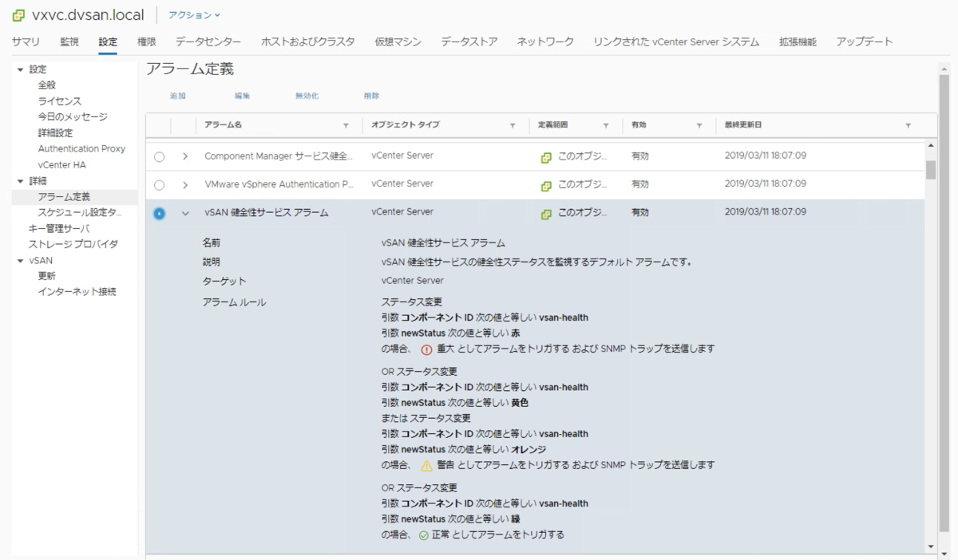Click the vCenter icon beside vxvc.dvsan.local
Screen dimensions: 958x560
[x=18, y=15]
